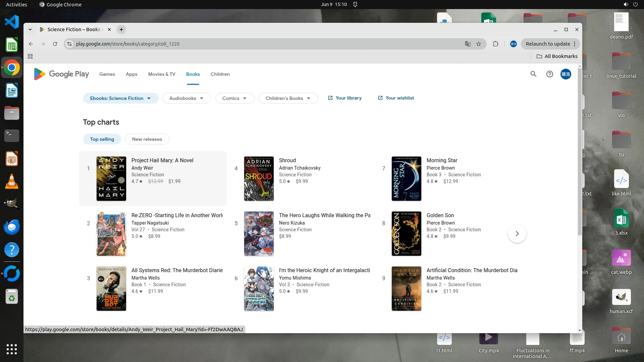
Task: Go to the Movies & TV tab
Action: pos(162,74)
